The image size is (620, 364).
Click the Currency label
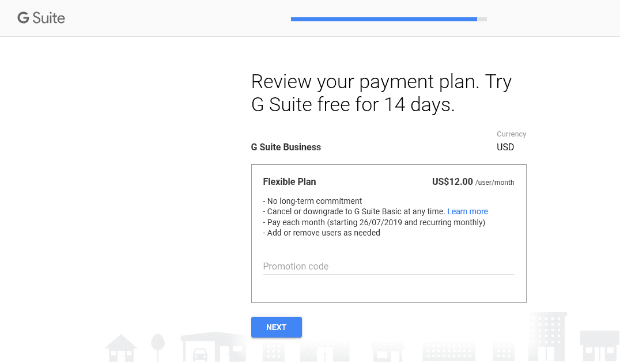point(511,134)
